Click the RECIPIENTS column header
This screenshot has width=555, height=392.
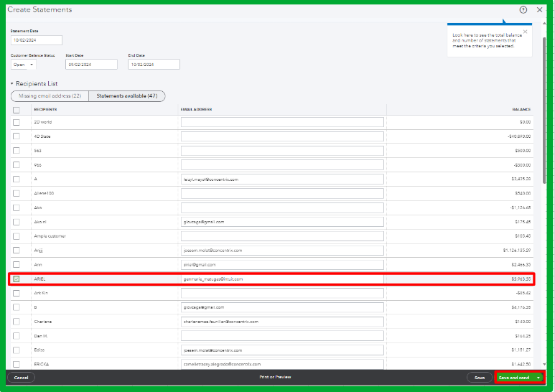pos(45,110)
